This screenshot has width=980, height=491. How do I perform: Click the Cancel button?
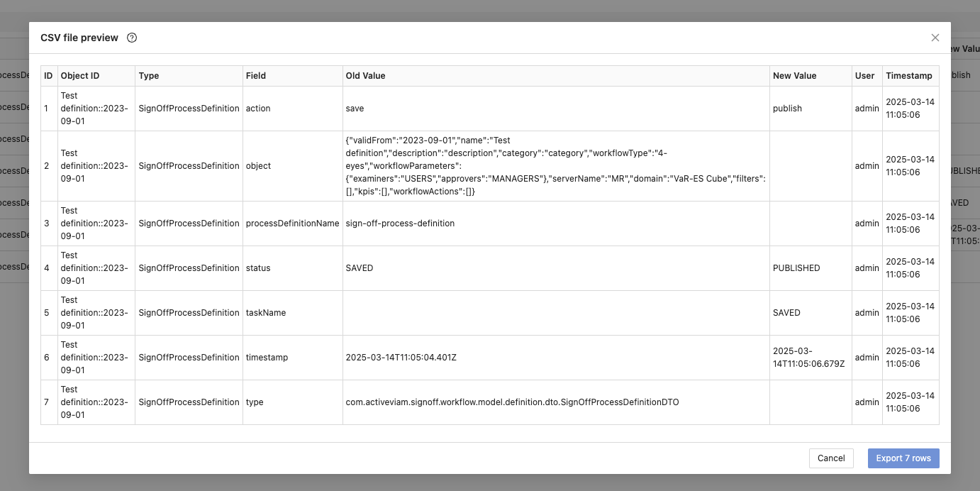(830, 458)
